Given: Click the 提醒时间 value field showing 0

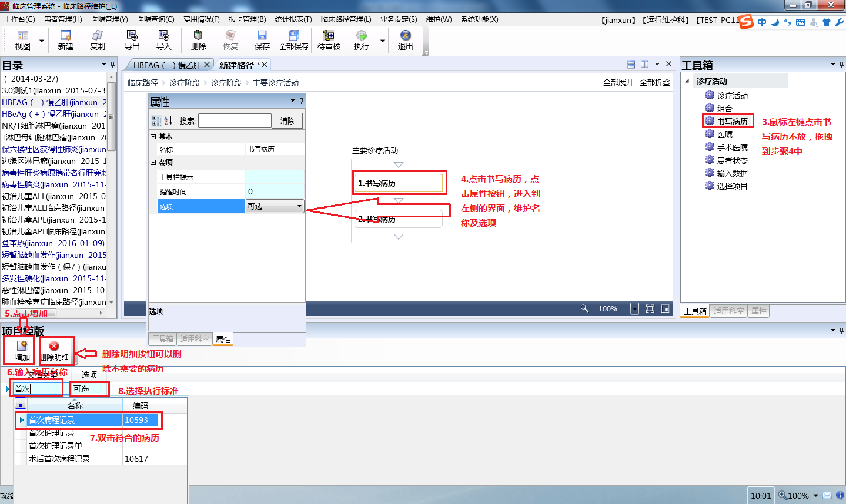Looking at the screenshot, I should (x=275, y=191).
